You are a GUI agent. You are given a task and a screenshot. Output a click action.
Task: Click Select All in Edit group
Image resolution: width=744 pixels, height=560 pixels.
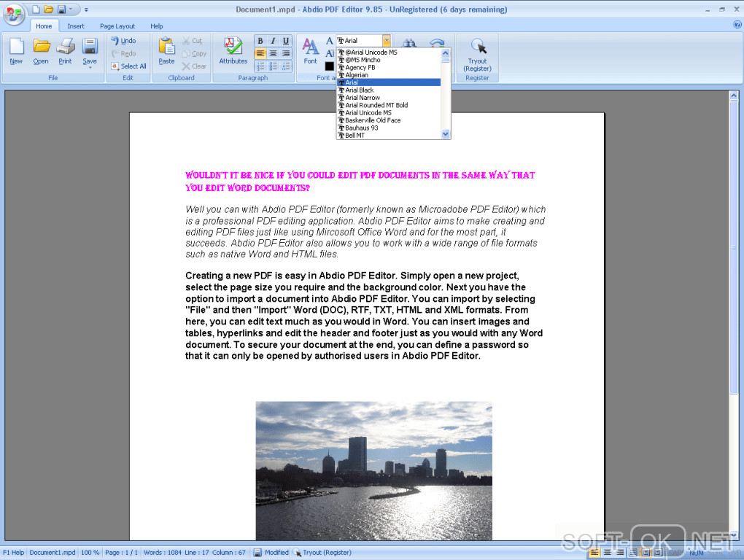coord(128,66)
